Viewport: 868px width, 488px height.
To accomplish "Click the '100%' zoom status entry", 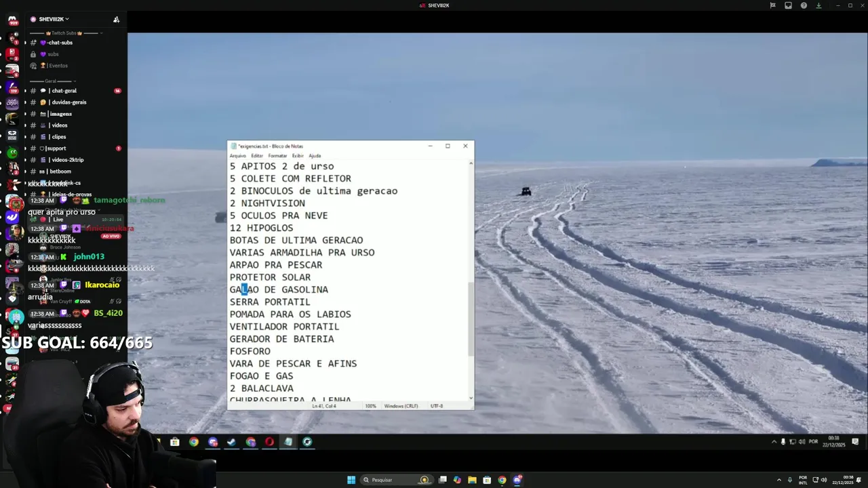I will (370, 406).
